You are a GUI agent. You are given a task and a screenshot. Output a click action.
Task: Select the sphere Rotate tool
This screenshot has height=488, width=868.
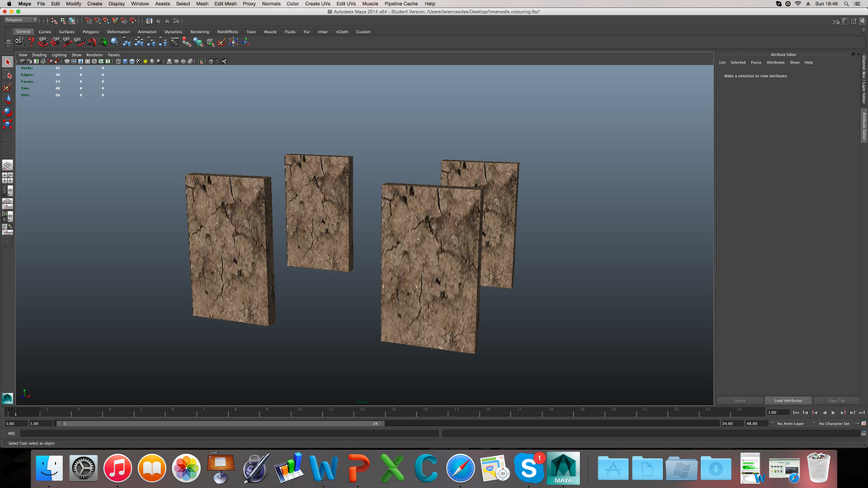click(x=7, y=112)
